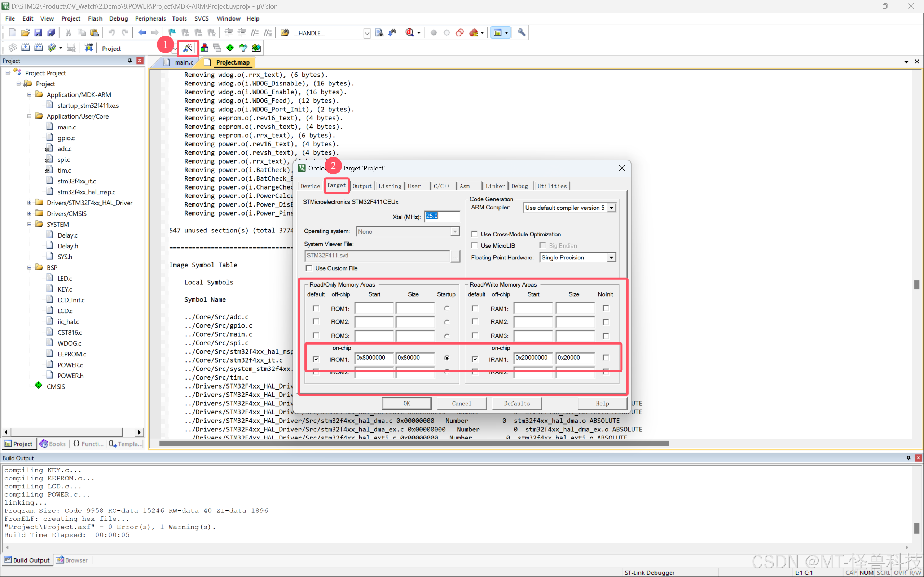
Task: Click the Xtal MHz input field
Action: (442, 216)
